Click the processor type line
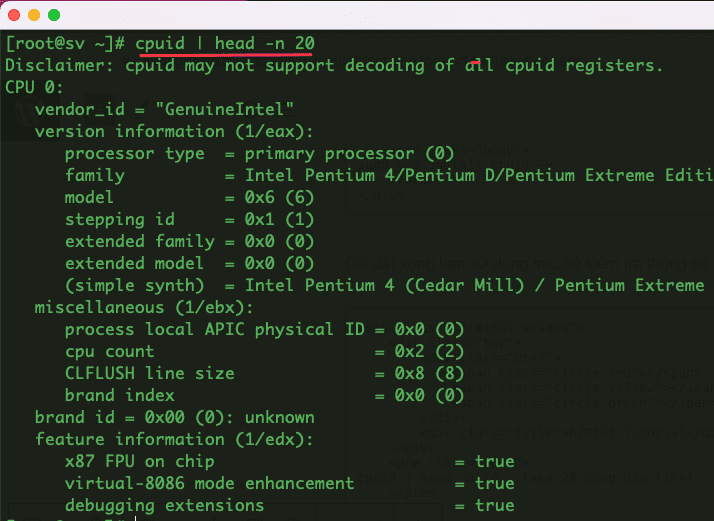 pyautogui.click(x=259, y=154)
